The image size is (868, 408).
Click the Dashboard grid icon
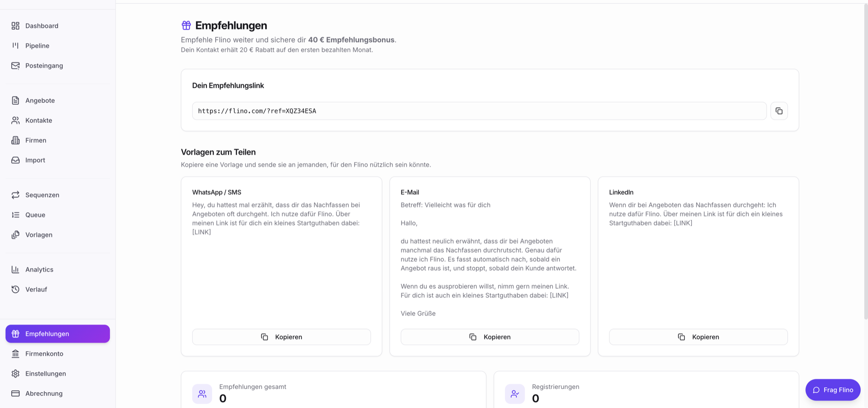(16, 26)
